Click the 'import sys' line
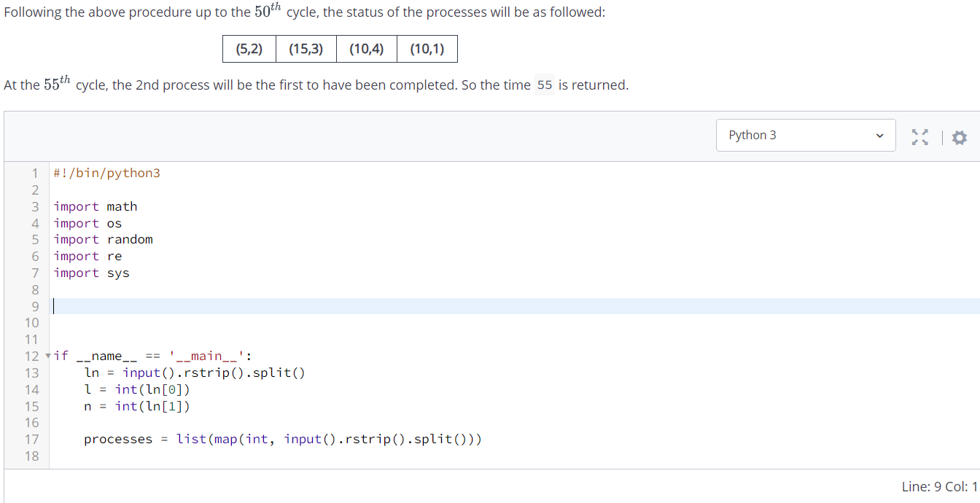 coord(91,273)
